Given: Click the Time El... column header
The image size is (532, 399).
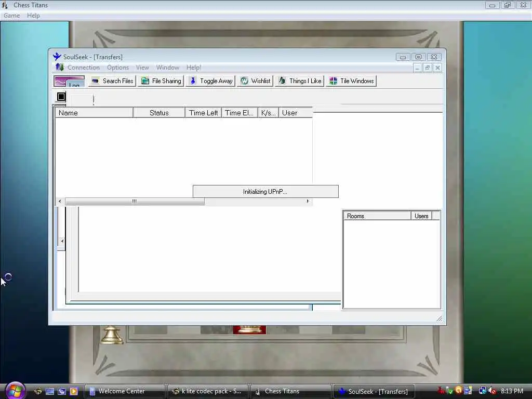Looking at the screenshot, I should point(240,113).
